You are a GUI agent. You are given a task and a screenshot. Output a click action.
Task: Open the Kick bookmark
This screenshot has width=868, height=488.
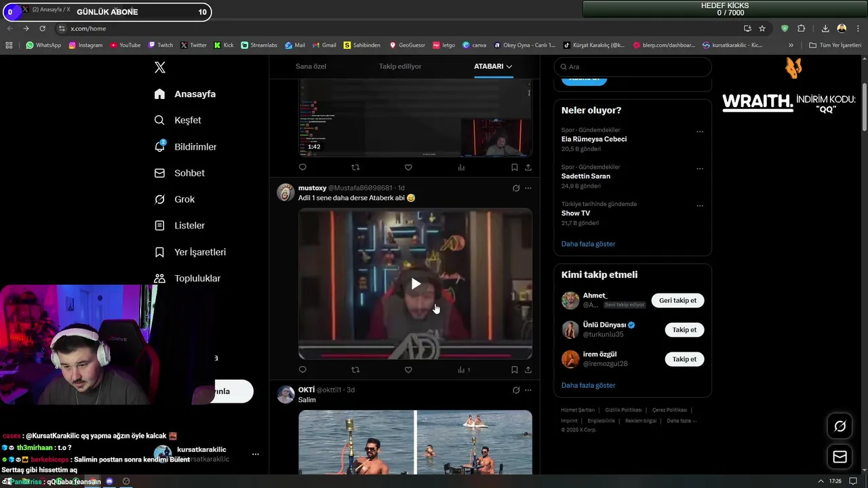point(224,45)
